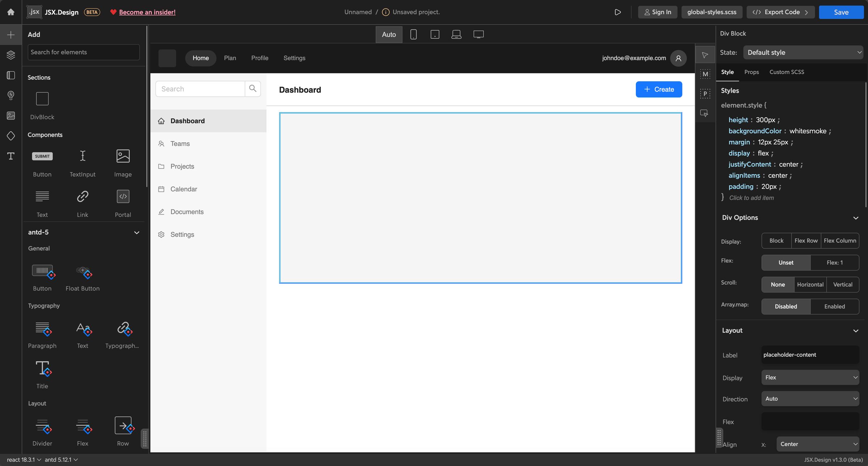Open the State Default style dropdown
Screen dimensions: 868x466
[803, 52]
